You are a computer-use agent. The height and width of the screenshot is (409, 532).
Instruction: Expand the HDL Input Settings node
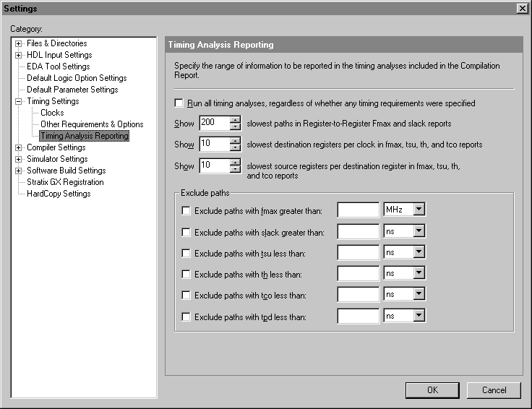[x=18, y=55]
